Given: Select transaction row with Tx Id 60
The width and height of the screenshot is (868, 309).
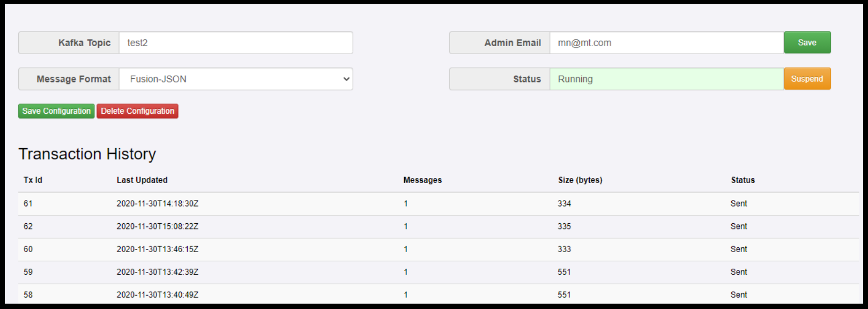Looking at the screenshot, I should tap(28, 249).
